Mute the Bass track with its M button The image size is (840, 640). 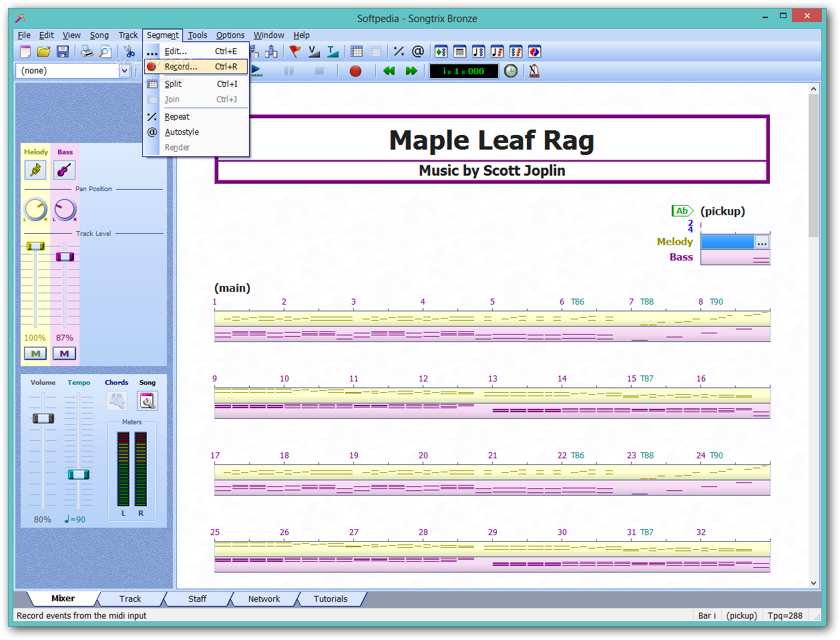(x=65, y=353)
